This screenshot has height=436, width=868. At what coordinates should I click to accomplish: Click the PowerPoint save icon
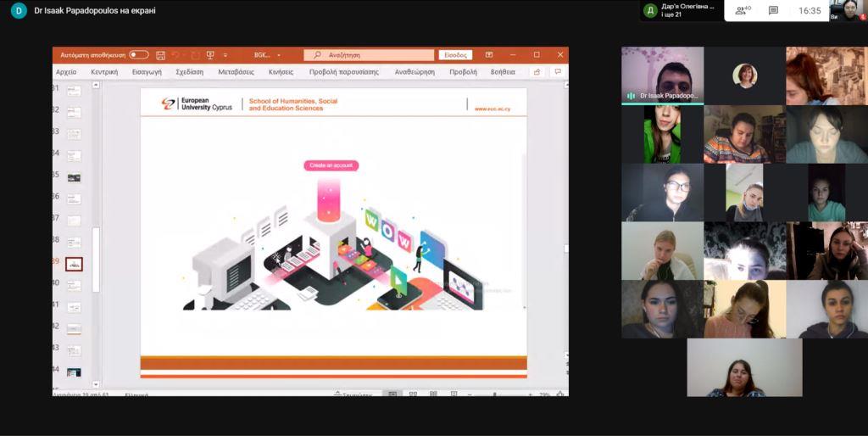click(160, 55)
